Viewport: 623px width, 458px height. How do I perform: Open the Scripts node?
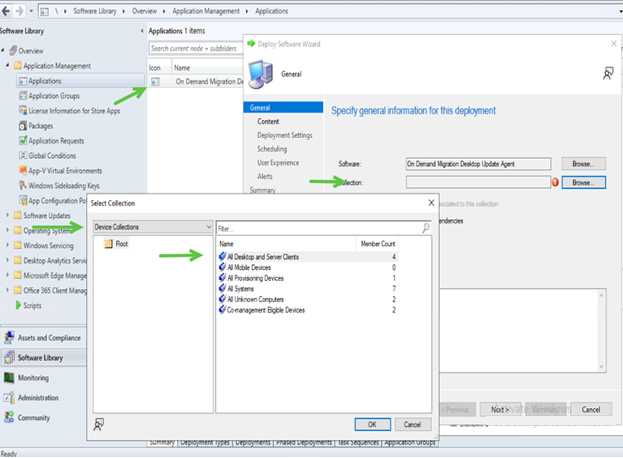point(28,305)
